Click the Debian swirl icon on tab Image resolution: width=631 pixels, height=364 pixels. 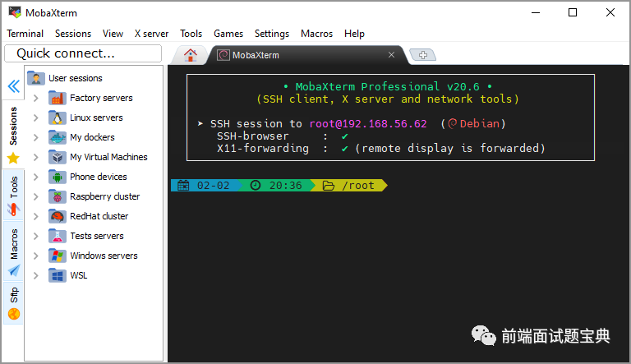223,55
